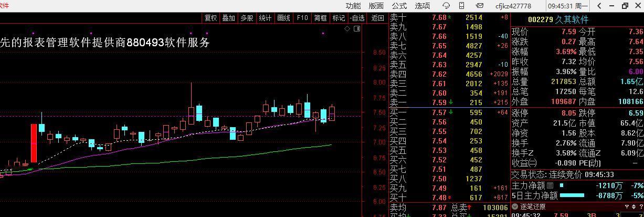Click the diamond icon above the chart
Image resolution: width=644 pixels, height=217 pixels.
(x=347, y=29)
